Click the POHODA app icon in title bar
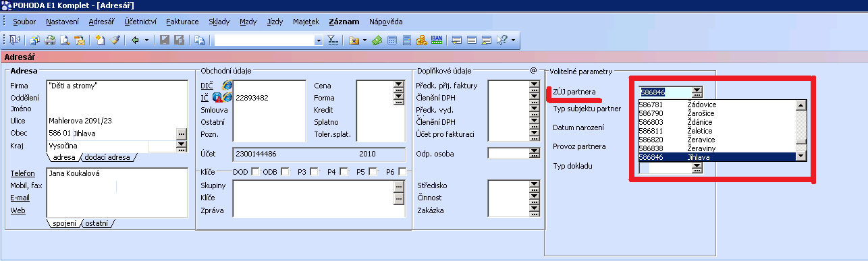Screen dimensions: 868x261 pos(6,6)
